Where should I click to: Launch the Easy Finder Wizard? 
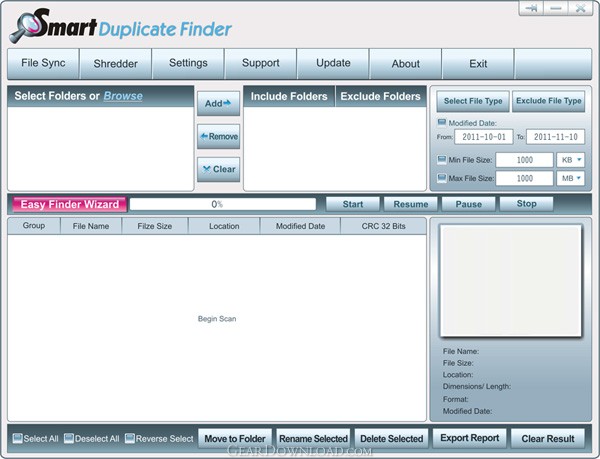pyautogui.click(x=70, y=204)
